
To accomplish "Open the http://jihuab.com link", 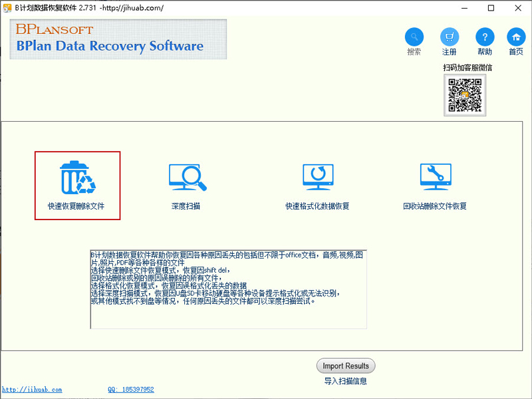I will click(x=32, y=390).
